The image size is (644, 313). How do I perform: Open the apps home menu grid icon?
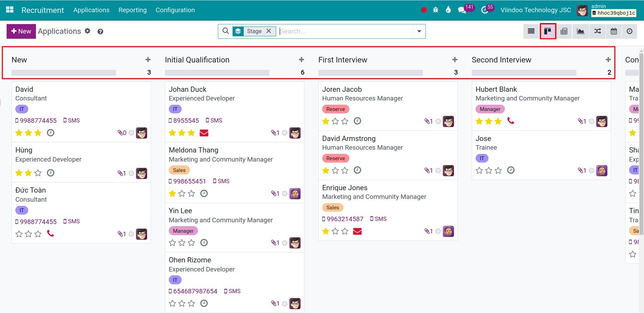pyautogui.click(x=10, y=10)
